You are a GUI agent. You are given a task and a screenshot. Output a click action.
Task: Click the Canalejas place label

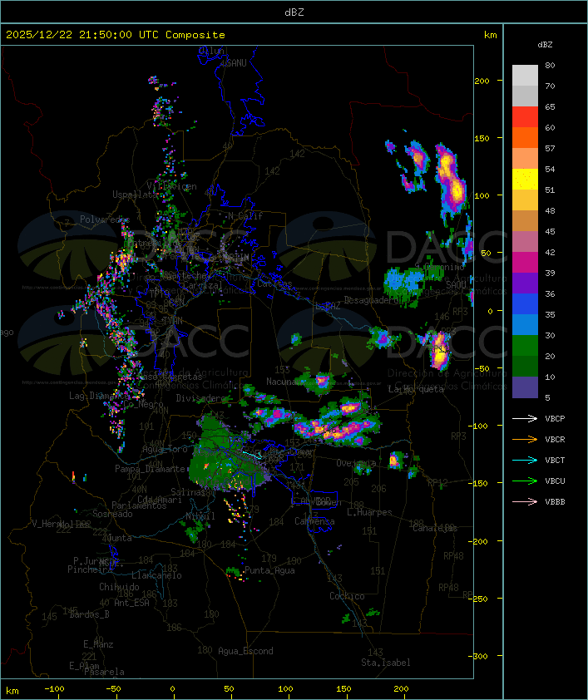[x=435, y=528]
